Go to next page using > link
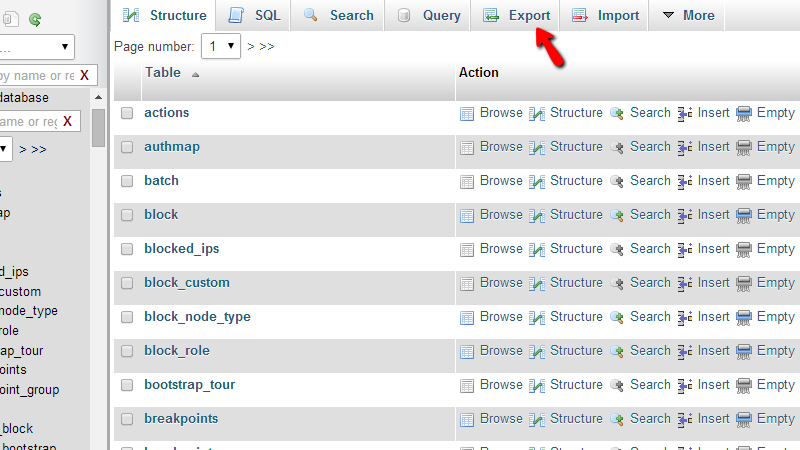Screen dimensions: 800x450 pyautogui.click(x=251, y=46)
